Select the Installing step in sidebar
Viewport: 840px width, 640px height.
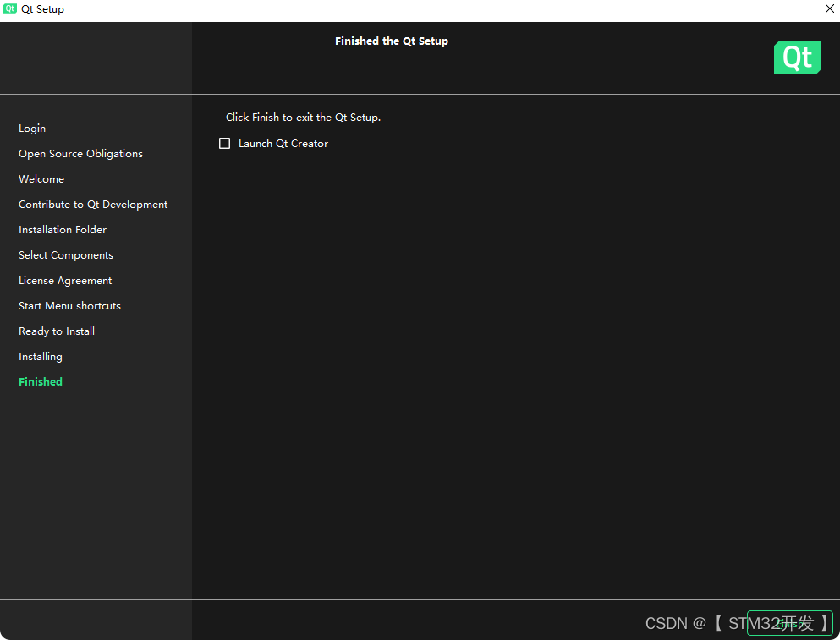(x=40, y=357)
